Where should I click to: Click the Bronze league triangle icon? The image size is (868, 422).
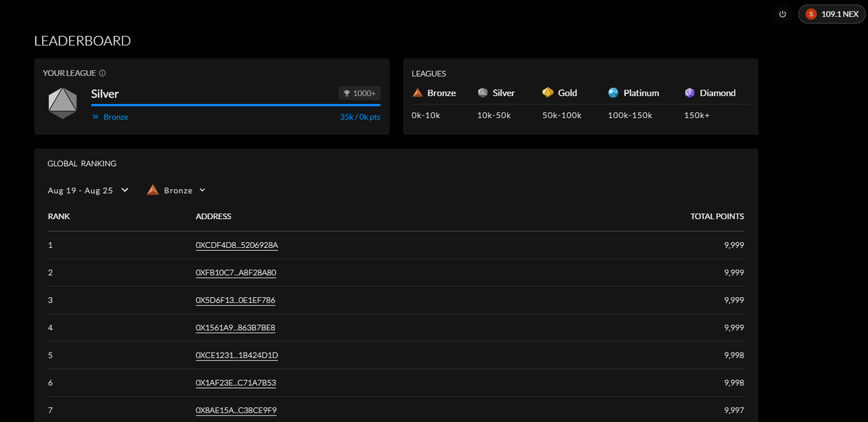tap(417, 92)
